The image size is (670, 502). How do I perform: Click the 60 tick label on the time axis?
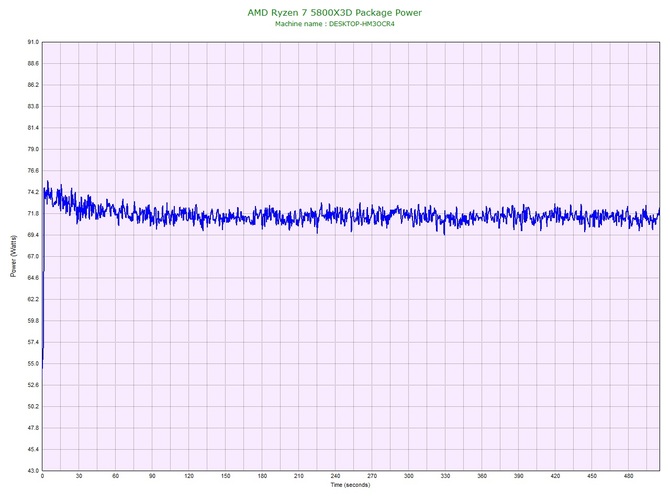click(115, 476)
